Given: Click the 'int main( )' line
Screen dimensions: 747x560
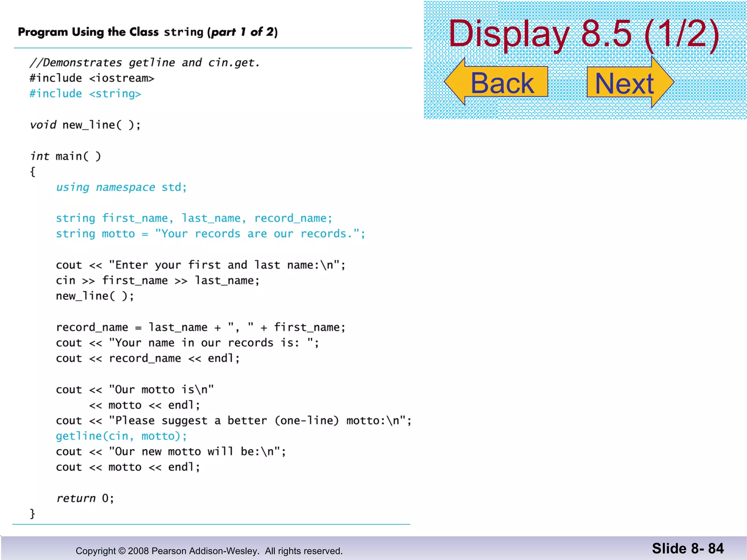Looking at the screenshot, I should [66, 156].
